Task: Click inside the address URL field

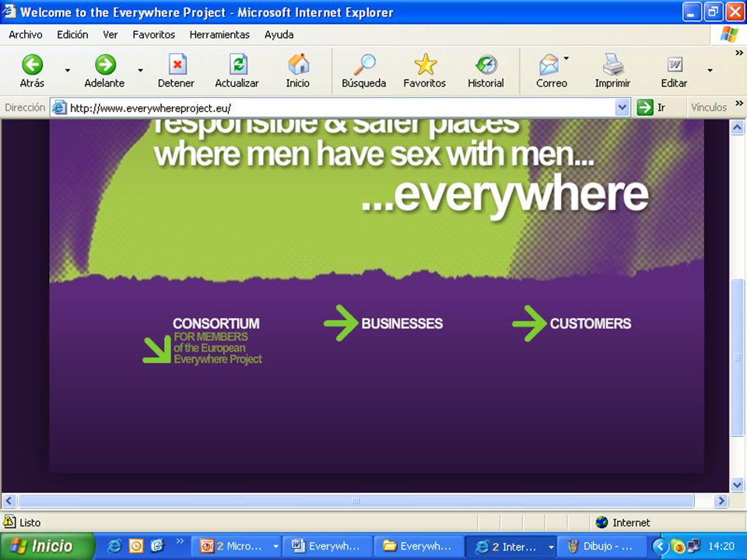Action: pos(341,108)
